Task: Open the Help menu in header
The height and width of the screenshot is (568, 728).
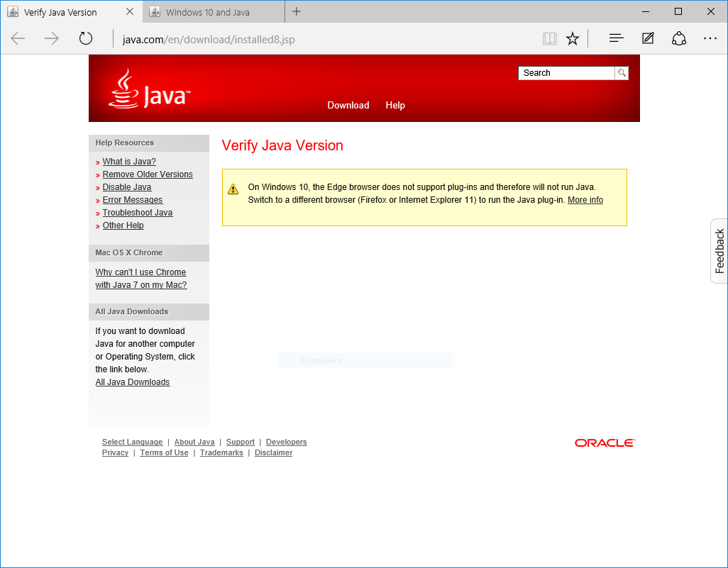Action: click(x=395, y=106)
